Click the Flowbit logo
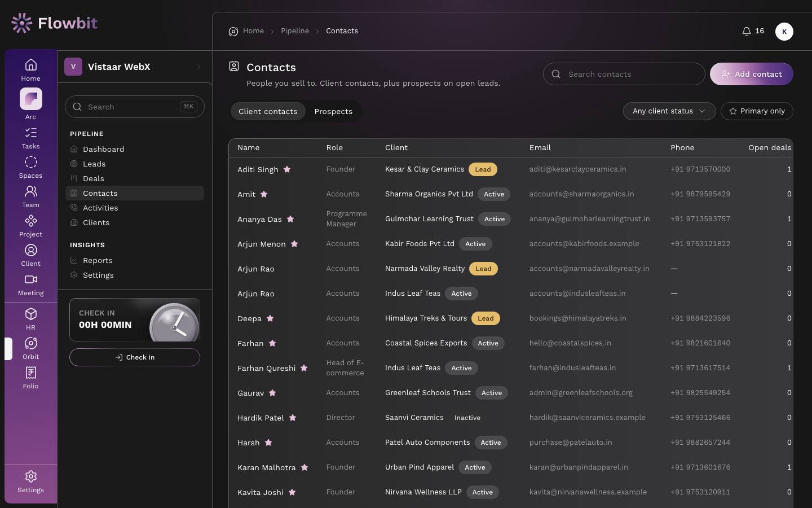Image resolution: width=812 pixels, height=508 pixels. [x=54, y=23]
